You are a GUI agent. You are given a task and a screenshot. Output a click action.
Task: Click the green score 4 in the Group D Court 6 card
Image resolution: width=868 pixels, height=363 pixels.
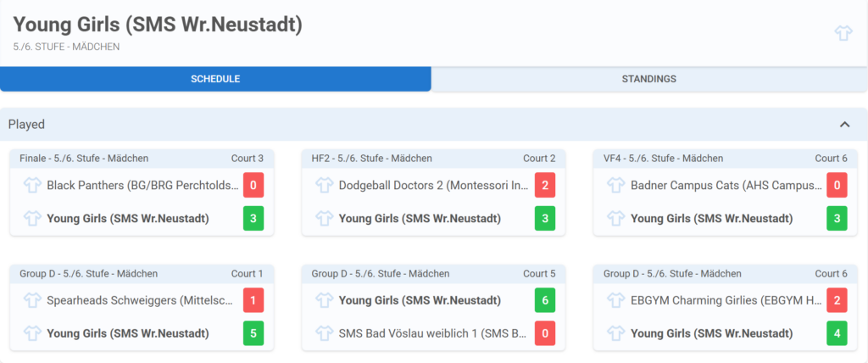[x=837, y=333]
